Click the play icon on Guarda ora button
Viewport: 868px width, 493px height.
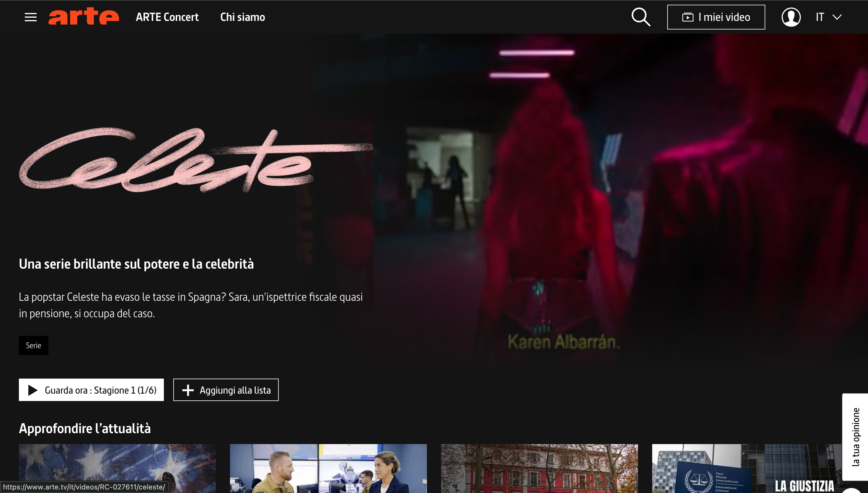pyautogui.click(x=33, y=390)
